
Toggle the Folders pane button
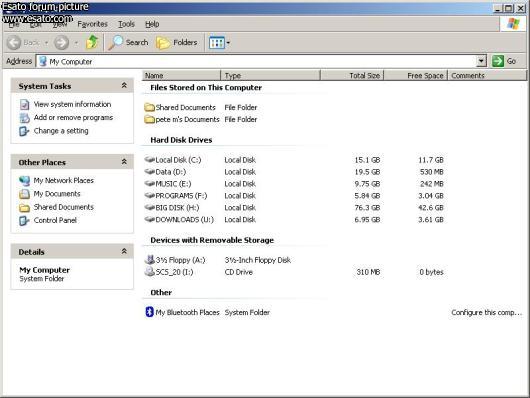tap(177, 43)
